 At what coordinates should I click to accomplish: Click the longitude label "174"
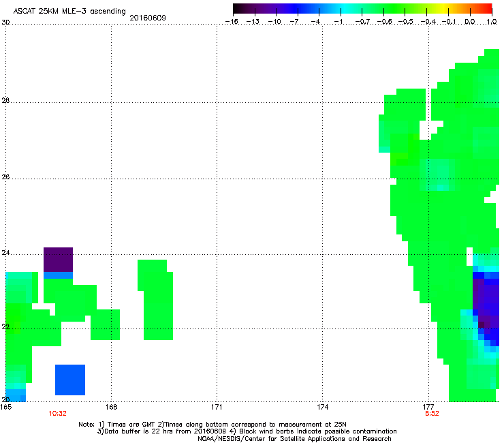[322, 407]
